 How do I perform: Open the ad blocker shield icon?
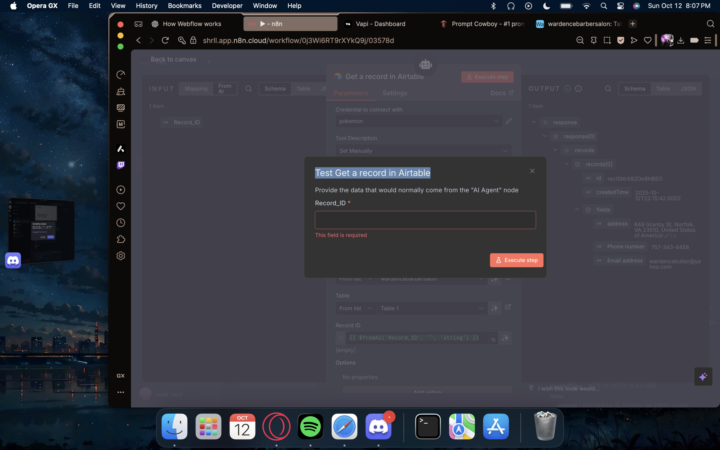[620, 40]
